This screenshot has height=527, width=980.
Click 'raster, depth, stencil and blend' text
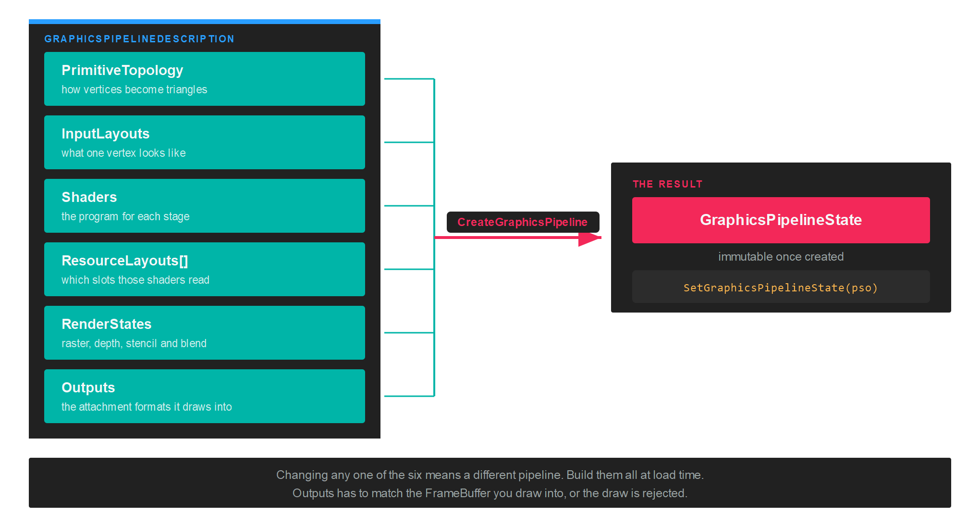(134, 343)
